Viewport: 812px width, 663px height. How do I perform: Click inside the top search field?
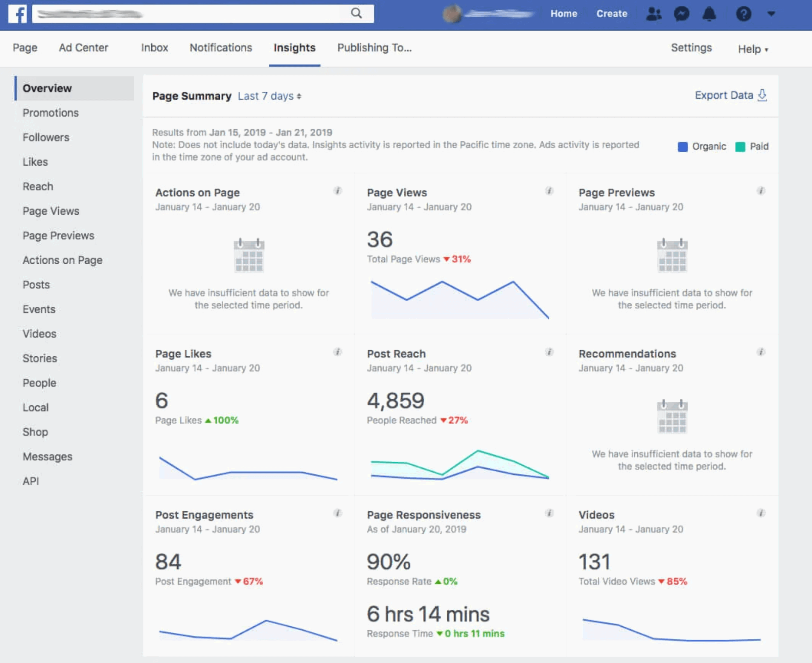click(192, 13)
